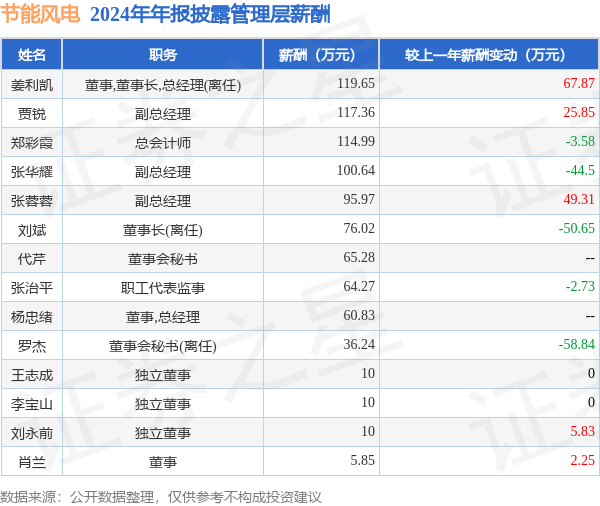
Task: Click change value 5.83
Action: pyautogui.click(x=582, y=432)
